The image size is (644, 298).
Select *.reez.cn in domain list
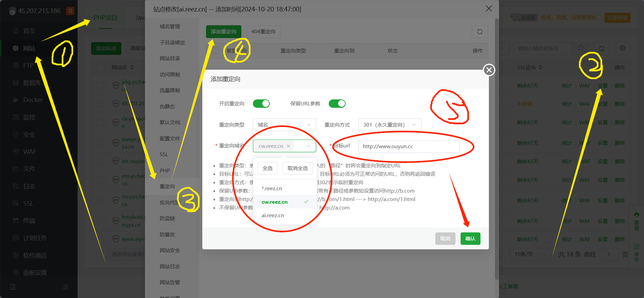[x=285, y=189]
